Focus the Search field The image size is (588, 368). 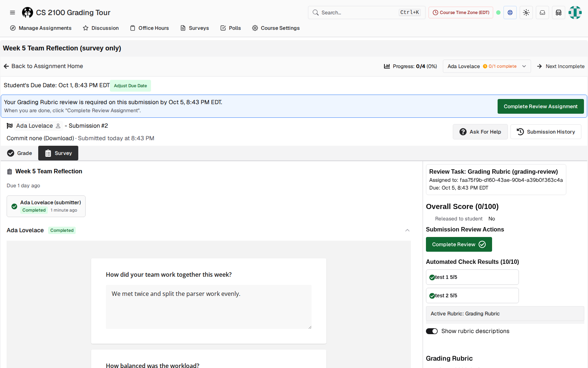click(367, 13)
